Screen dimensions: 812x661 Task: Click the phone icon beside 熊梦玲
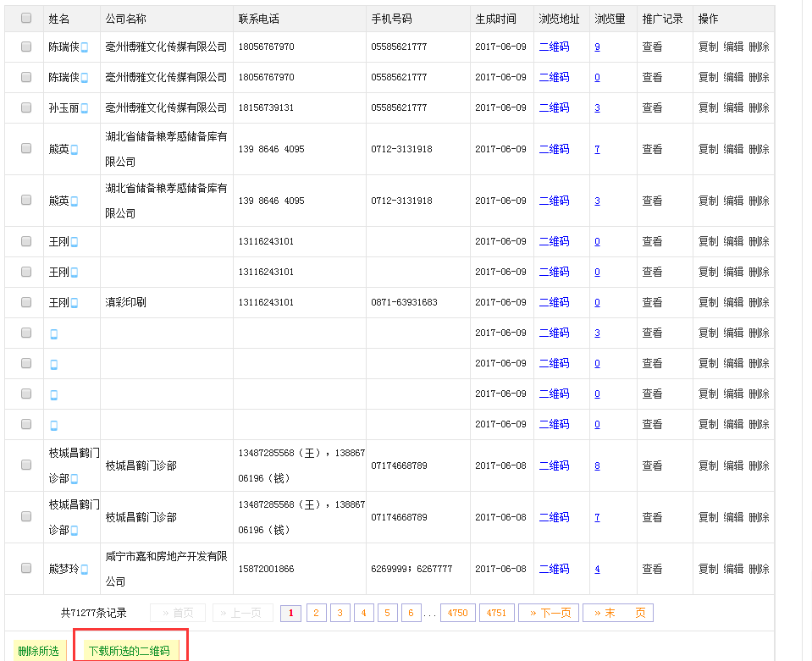85,570
